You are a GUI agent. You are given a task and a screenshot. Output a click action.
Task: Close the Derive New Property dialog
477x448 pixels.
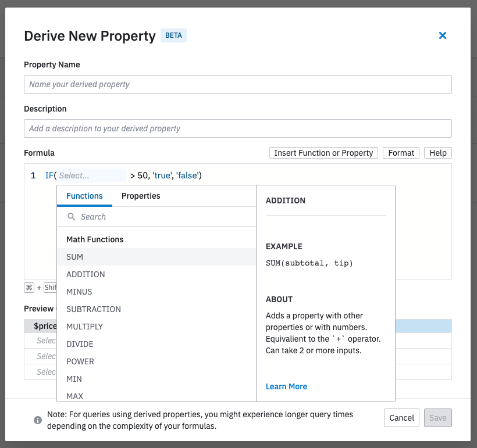442,35
